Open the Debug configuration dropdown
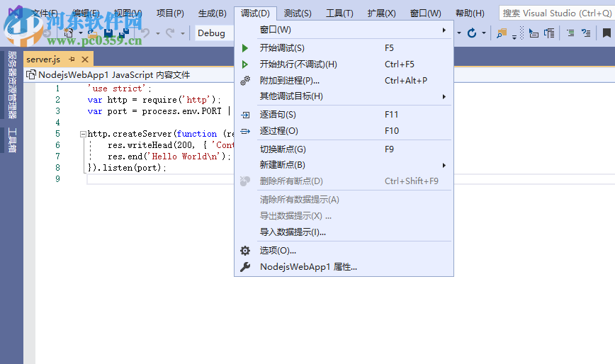 [214, 33]
